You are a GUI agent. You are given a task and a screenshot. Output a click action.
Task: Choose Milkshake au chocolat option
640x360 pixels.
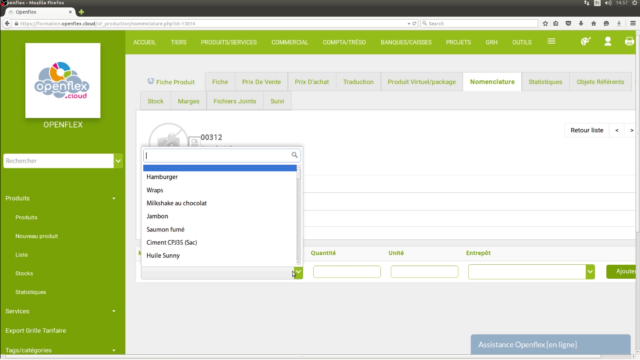[x=220, y=203]
